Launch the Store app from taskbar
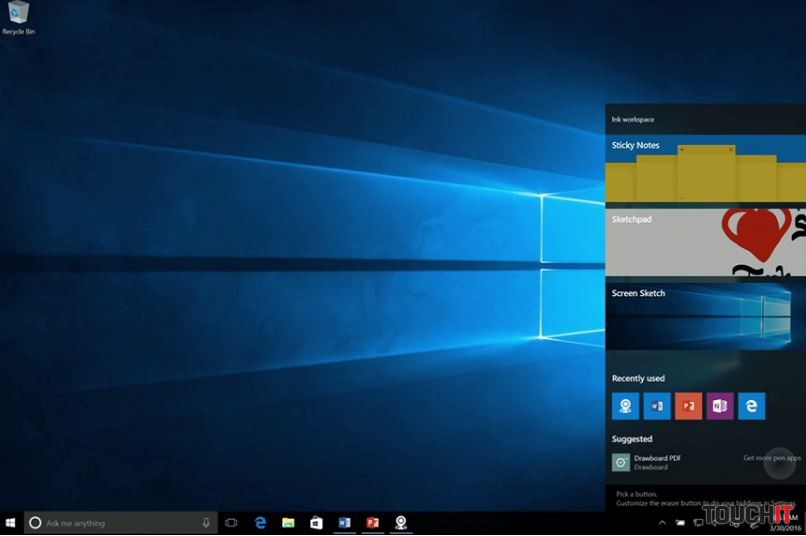 [x=316, y=523]
